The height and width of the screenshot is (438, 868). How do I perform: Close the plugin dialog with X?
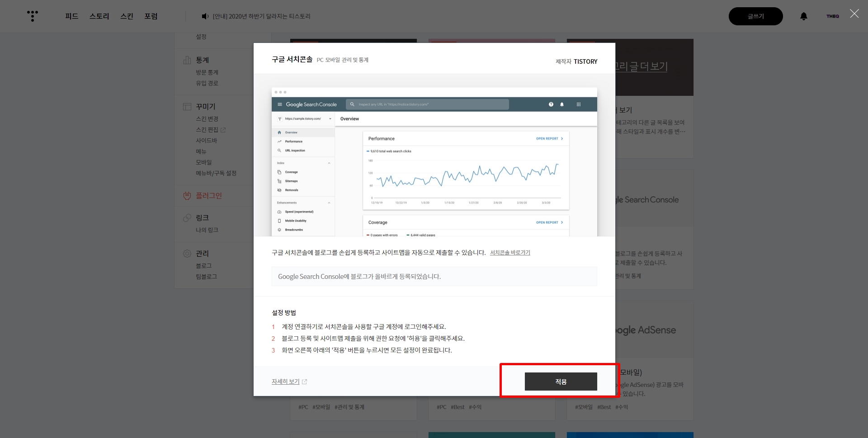tap(854, 14)
